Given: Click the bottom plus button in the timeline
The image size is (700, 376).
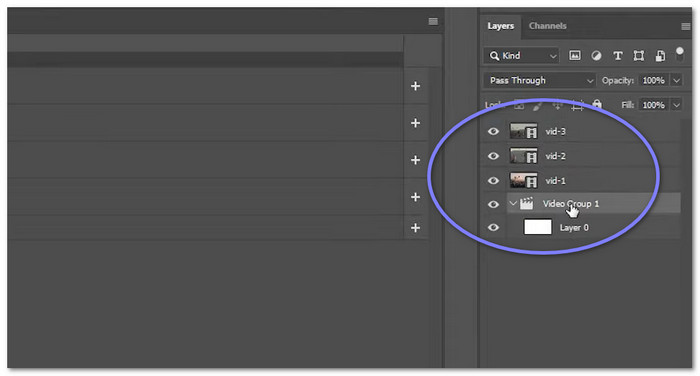Looking at the screenshot, I should coord(415,228).
